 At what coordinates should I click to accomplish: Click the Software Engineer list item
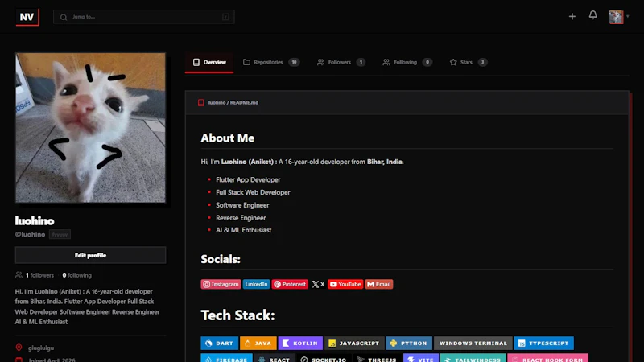click(x=243, y=205)
